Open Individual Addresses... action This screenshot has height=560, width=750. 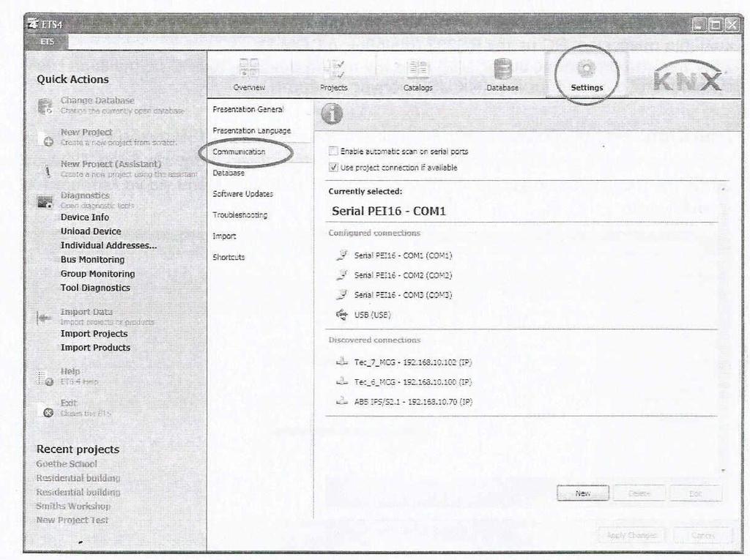[x=108, y=245]
